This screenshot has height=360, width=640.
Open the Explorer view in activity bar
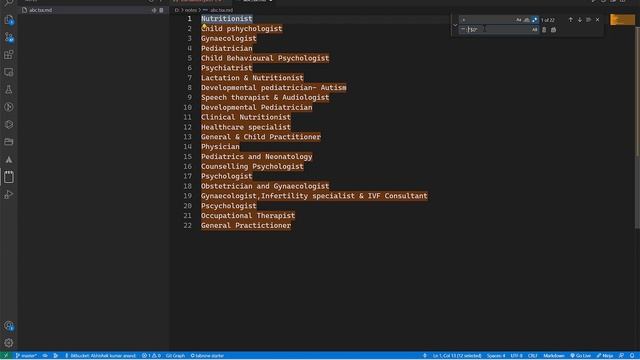pos(9,20)
